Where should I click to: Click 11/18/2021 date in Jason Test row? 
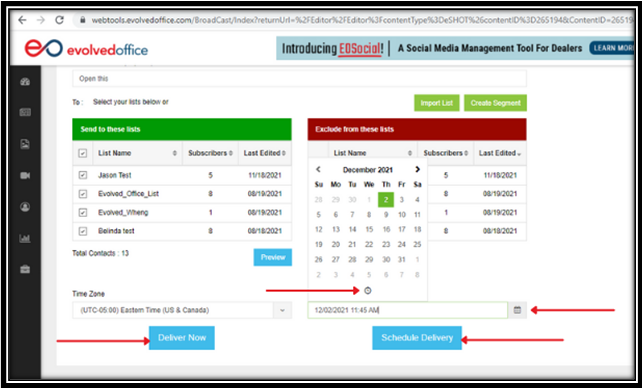pos(264,175)
